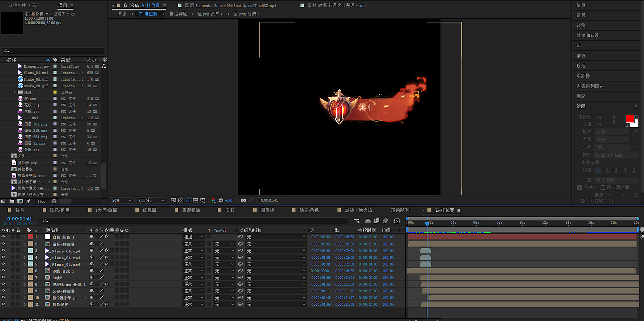The image size is (644, 321).
Task: Switch to the Elements Smoke 036 layer viewer tab
Action: 230,5
